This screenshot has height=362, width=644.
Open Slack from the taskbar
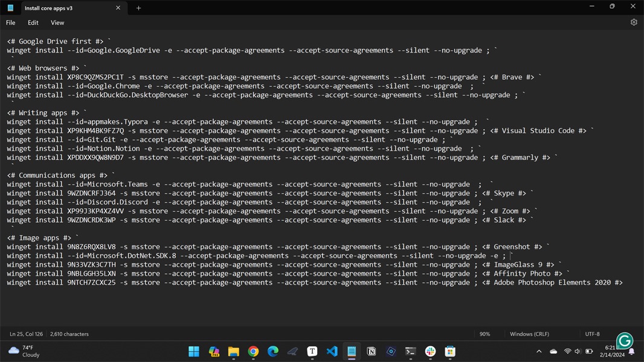pos(430,351)
